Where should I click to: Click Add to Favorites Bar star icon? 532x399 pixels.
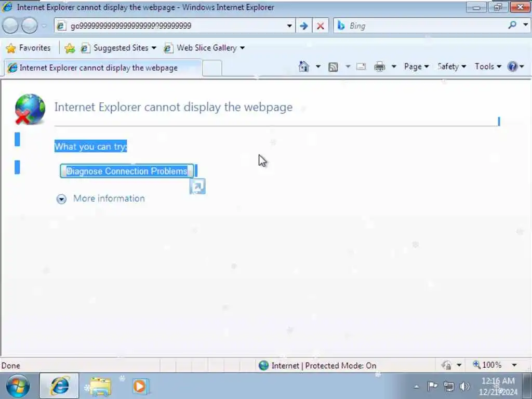pos(70,48)
